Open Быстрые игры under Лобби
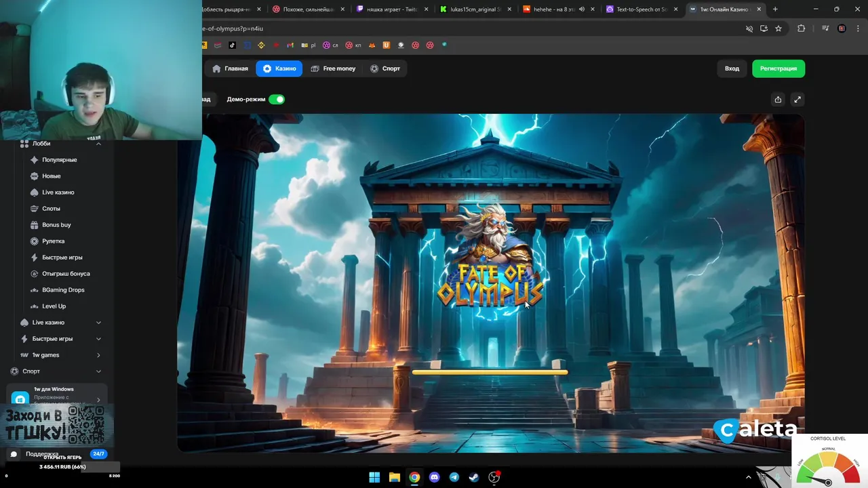The width and height of the screenshot is (868, 488). click(x=62, y=258)
